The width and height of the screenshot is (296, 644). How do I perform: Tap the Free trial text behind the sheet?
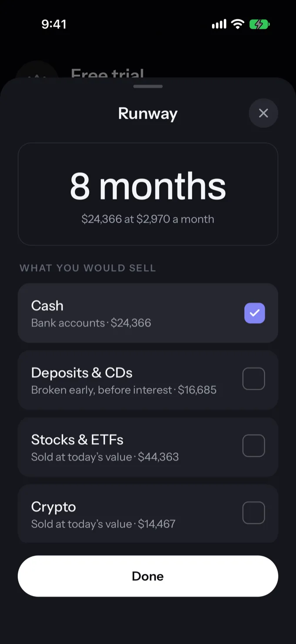[108, 73]
